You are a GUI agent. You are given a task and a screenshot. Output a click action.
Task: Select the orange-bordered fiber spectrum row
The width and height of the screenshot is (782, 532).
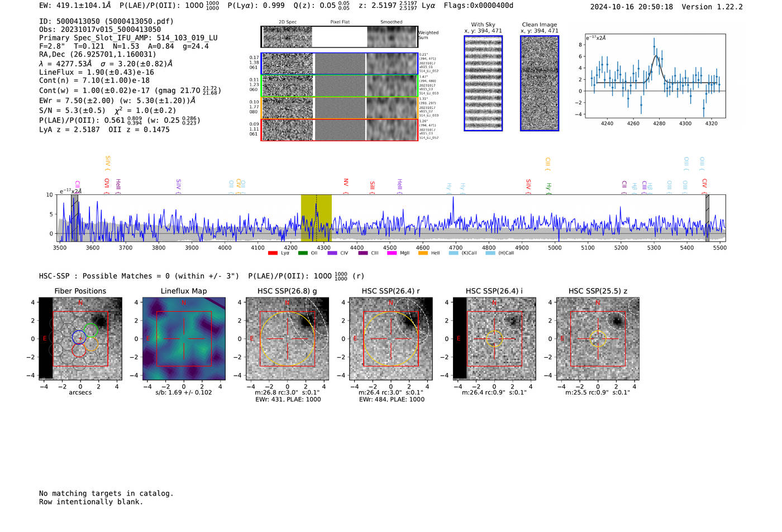(340, 108)
